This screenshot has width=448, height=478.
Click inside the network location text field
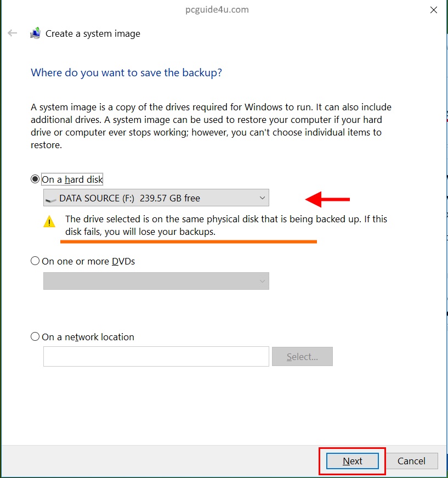click(156, 356)
